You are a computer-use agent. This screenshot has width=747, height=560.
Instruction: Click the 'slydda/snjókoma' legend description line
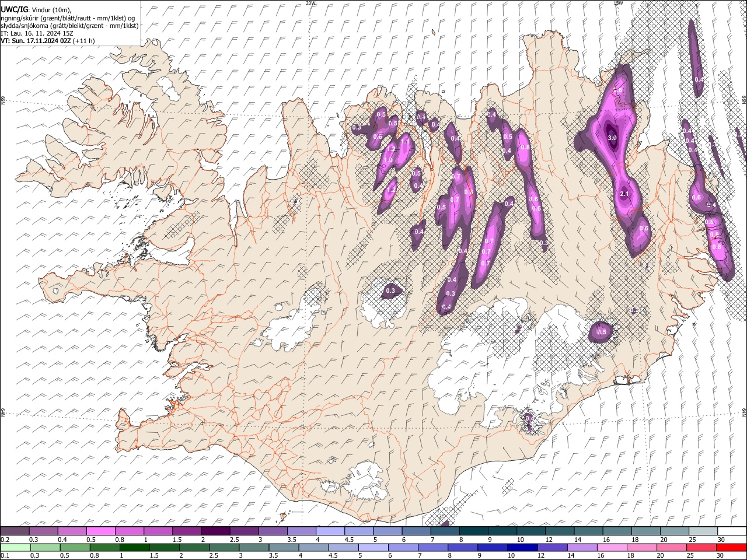coord(69,26)
